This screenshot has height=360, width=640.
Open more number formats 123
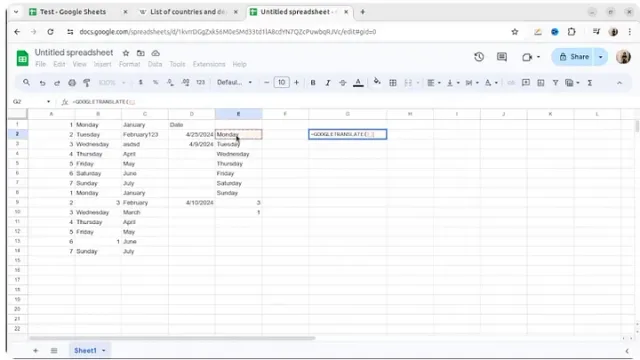click(x=200, y=82)
